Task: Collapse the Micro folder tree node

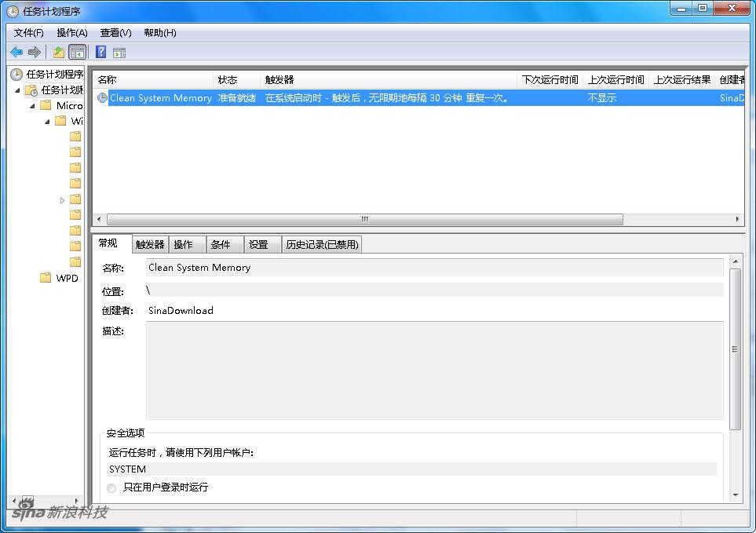Action: point(33,106)
